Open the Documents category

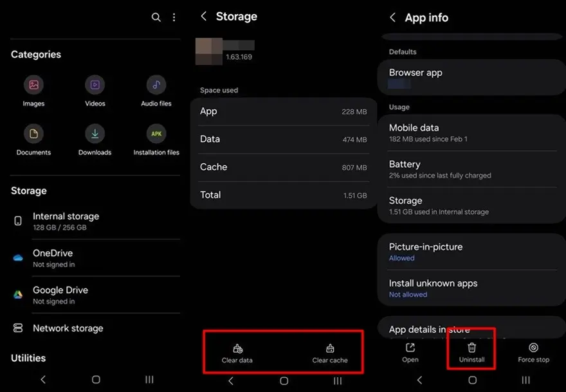click(x=33, y=139)
